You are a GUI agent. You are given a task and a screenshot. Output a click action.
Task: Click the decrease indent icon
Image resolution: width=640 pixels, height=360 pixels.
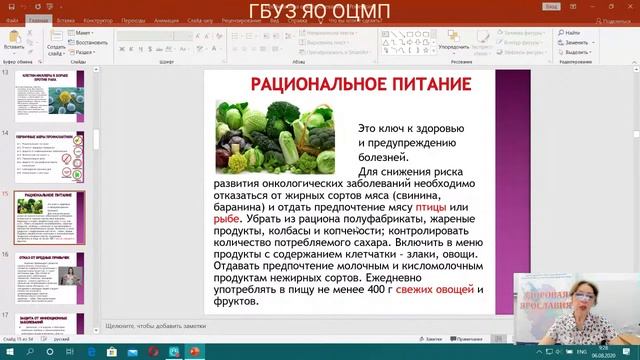point(266,36)
